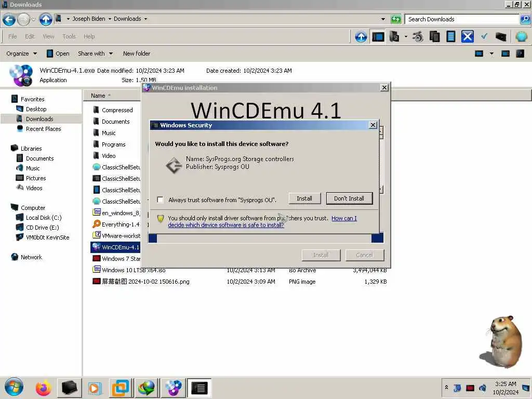This screenshot has height=399, width=532.
Task: Click the Search Downloads field
Action: (462, 19)
